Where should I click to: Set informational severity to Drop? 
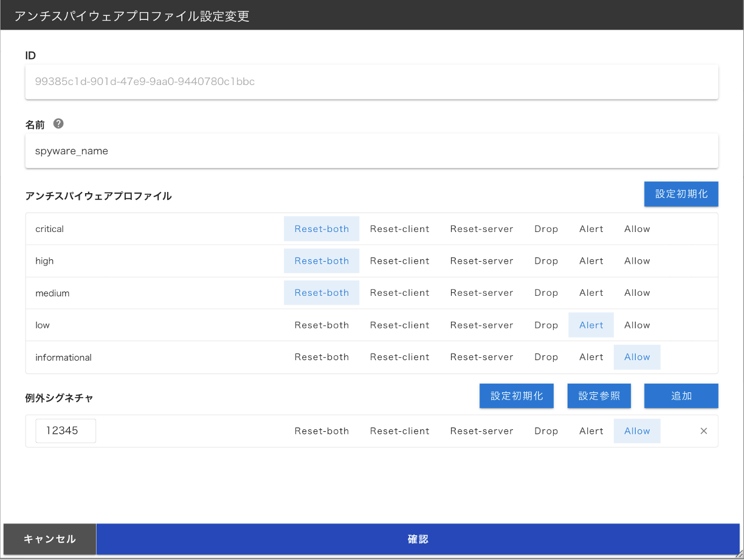click(545, 357)
